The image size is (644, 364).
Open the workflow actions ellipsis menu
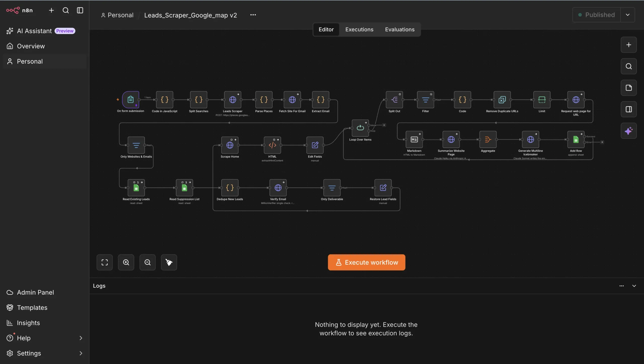point(253,15)
